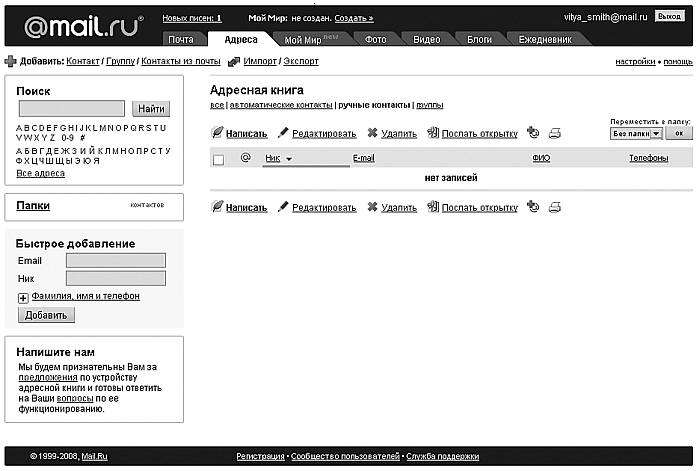Click the Найти search button
This screenshot has height=471, width=700.
(151, 108)
